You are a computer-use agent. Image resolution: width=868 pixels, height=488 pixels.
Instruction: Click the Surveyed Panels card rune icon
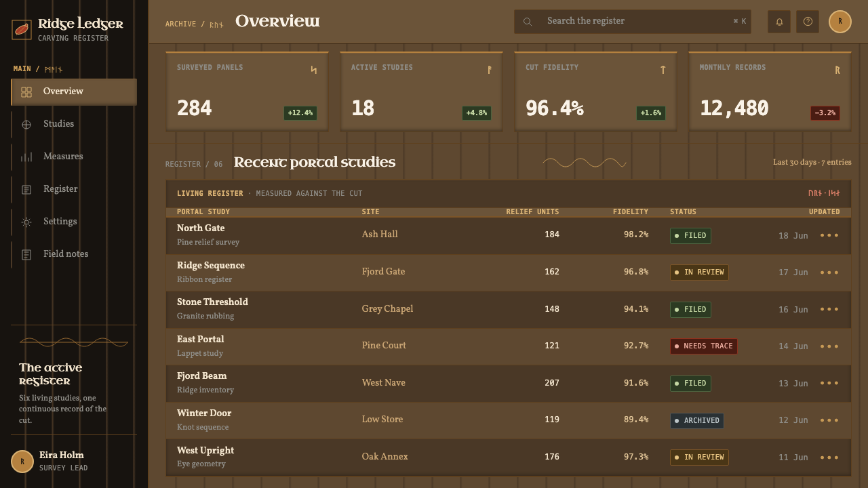(313, 70)
